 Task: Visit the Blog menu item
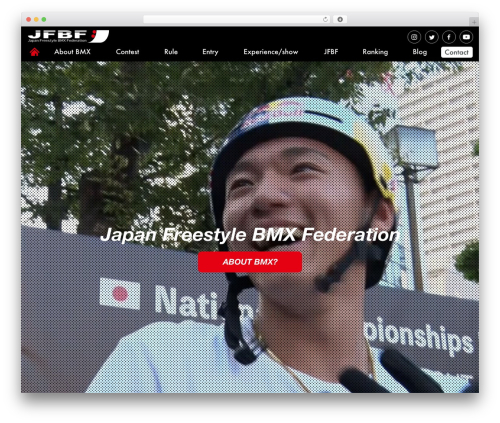pyautogui.click(x=420, y=52)
